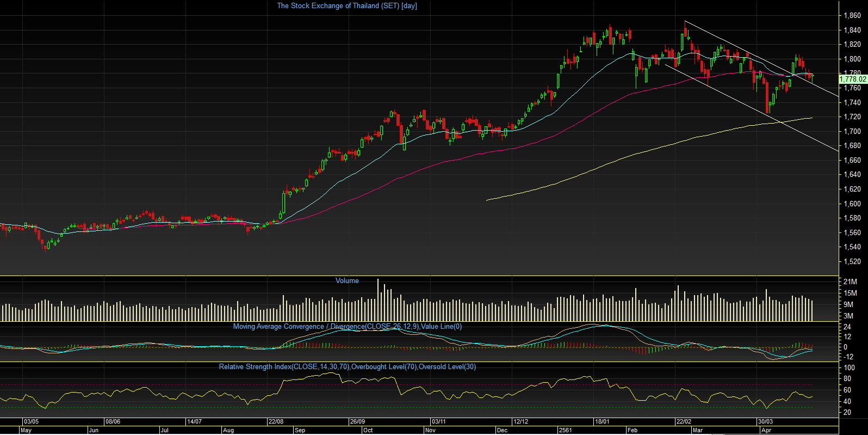Select 1,840 on the price axis

(x=852, y=30)
